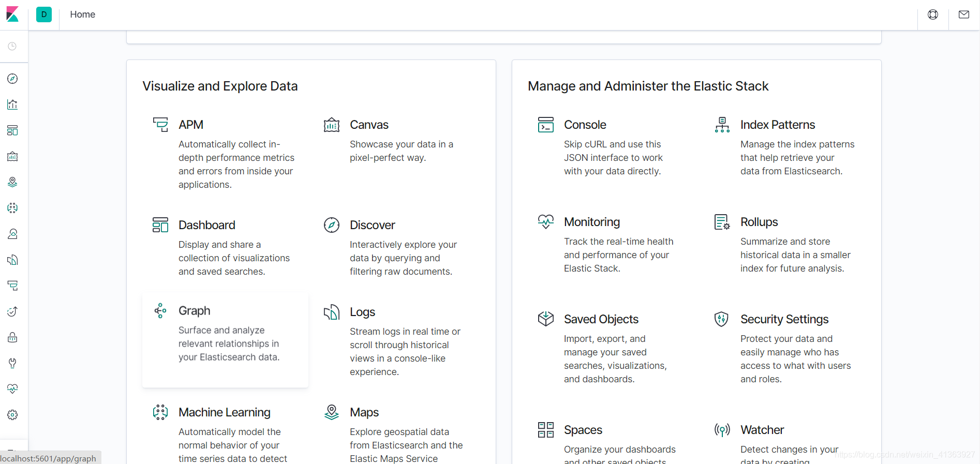The image size is (980, 464).
Task: Click the Console card terminal icon
Action: pyautogui.click(x=546, y=125)
